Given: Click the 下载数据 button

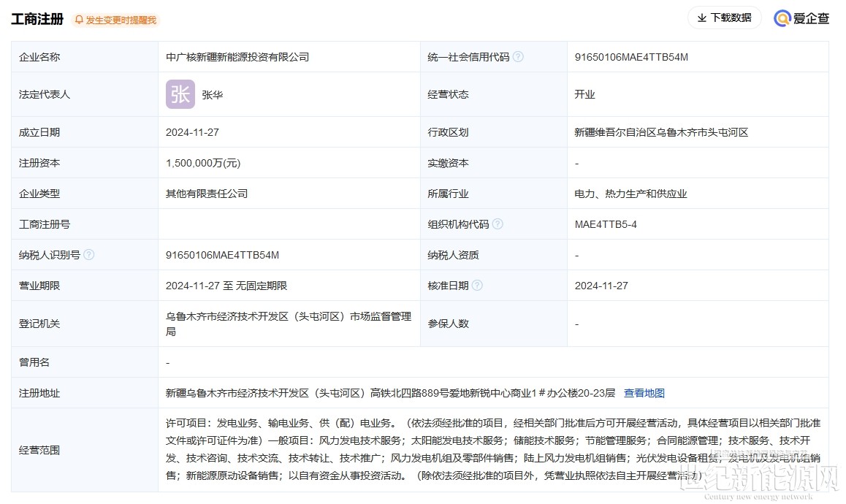Looking at the screenshot, I should pos(725,18).
